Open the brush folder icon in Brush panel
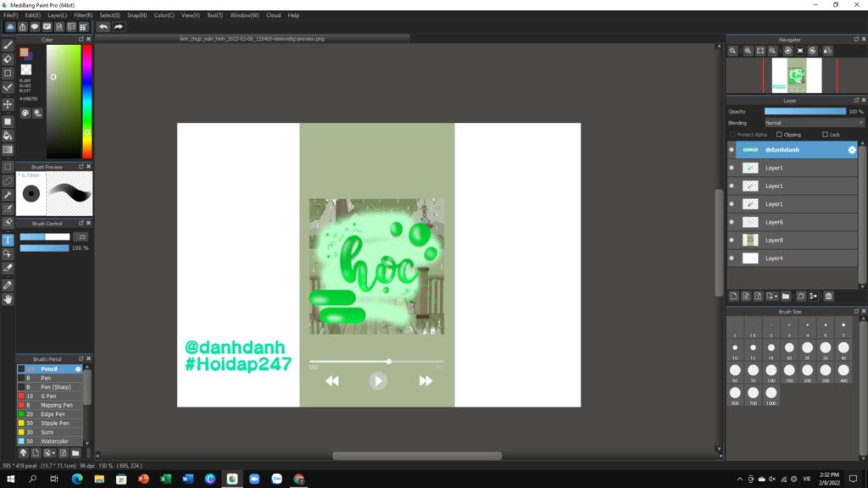868x488 pixels. pos(75,453)
